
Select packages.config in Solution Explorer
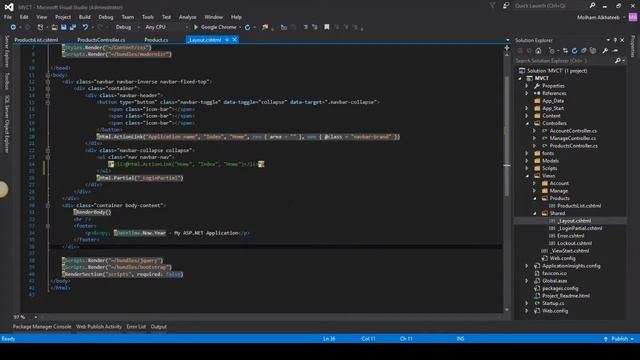click(560, 288)
